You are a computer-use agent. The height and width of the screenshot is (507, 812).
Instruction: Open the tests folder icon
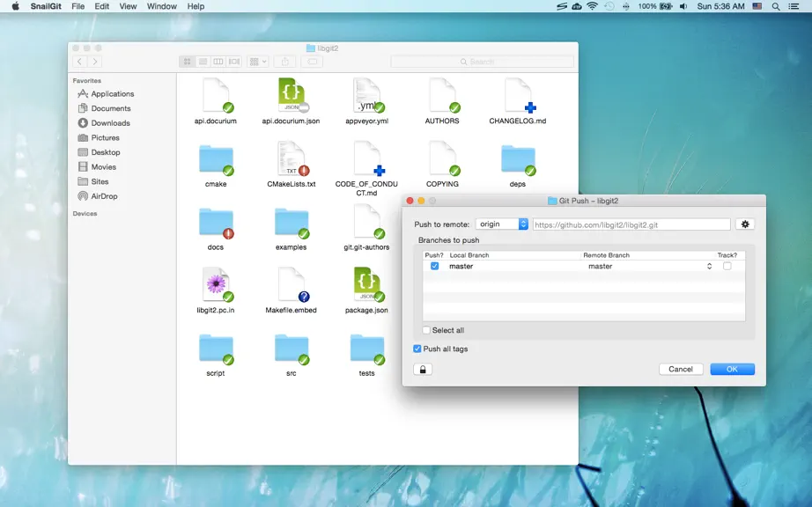367,349
